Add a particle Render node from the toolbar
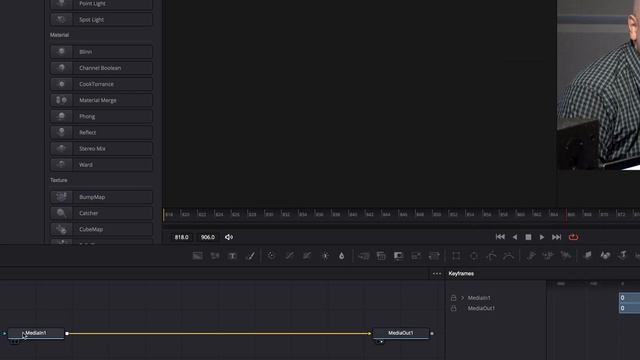Viewport: 640px width, 360px height. pos(566,256)
